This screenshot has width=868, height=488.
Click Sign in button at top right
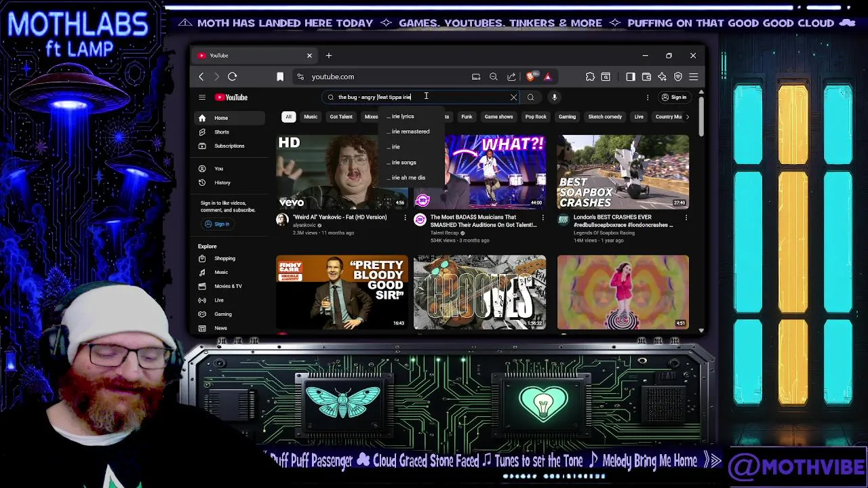pyautogui.click(x=674, y=97)
